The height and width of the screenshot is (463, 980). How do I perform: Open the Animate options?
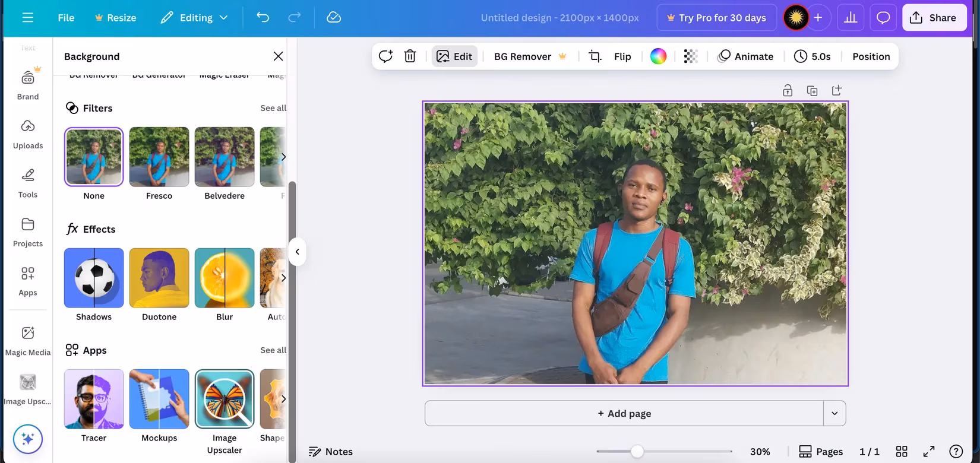point(745,56)
